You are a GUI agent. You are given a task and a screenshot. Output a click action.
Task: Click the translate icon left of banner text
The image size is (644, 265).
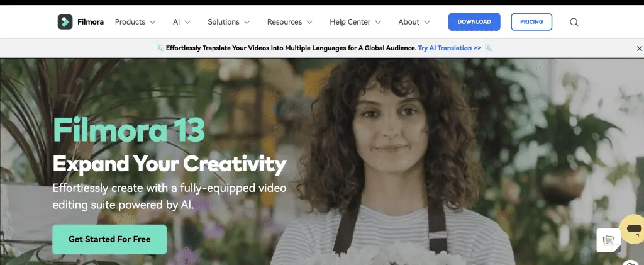pos(160,48)
